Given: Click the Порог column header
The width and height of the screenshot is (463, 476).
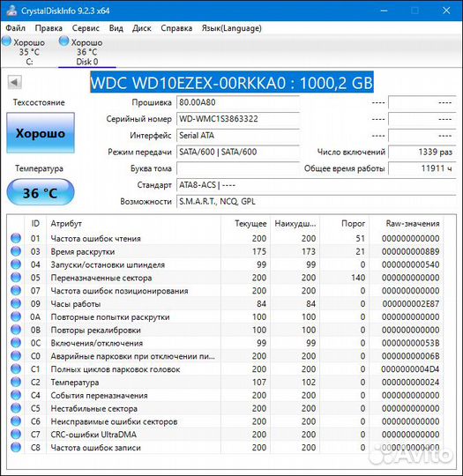Looking at the screenshot, I should point(344,224).
